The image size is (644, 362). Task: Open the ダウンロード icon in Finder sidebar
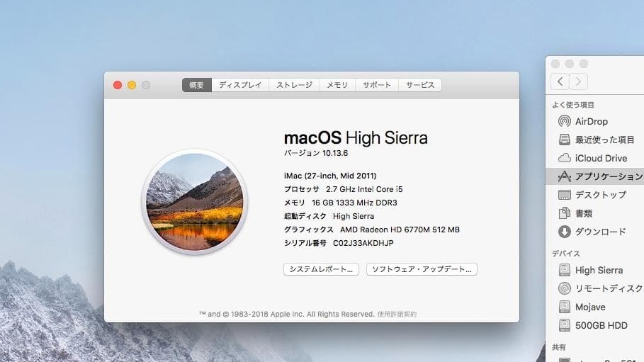click(x=565, y=232)
